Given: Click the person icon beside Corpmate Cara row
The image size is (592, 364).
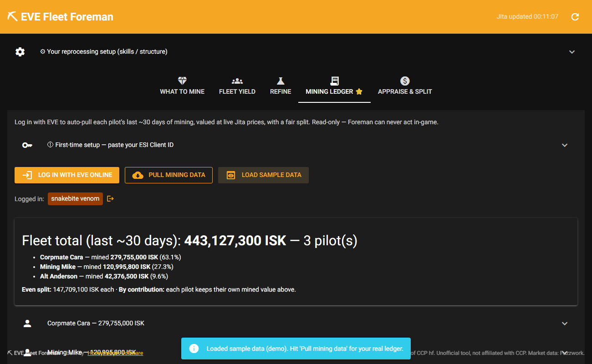Looking at the screenshot, I should pyautogui.click(x=27, y=324).
